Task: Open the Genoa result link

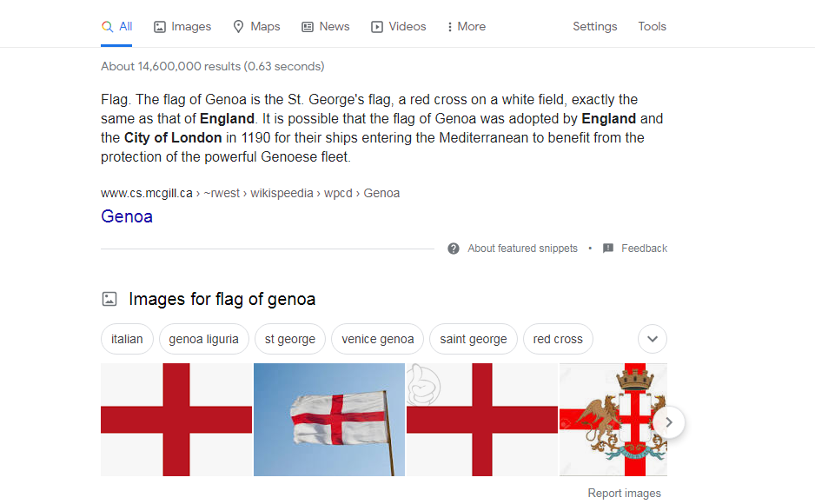Action: [x=127, y=216]
